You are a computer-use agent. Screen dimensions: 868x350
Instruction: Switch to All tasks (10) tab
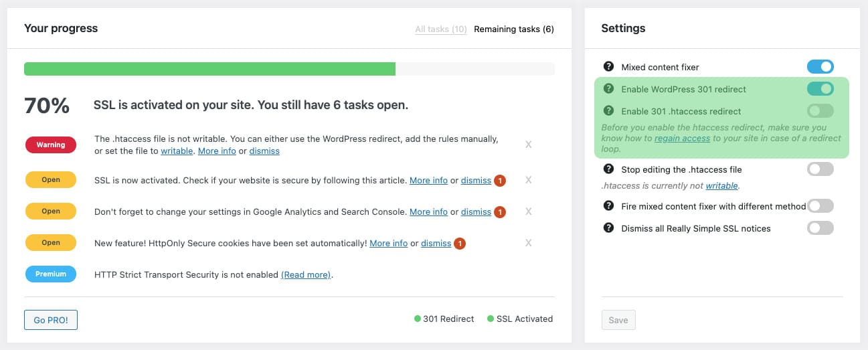441,29
